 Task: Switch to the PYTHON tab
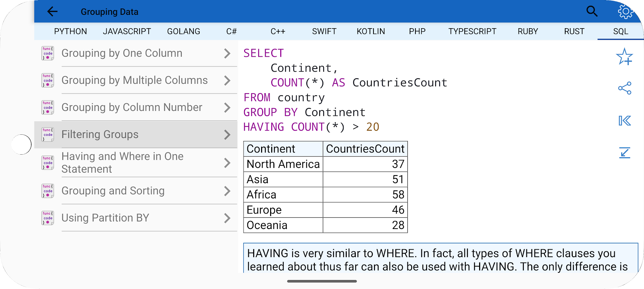(x=71, y=31)
